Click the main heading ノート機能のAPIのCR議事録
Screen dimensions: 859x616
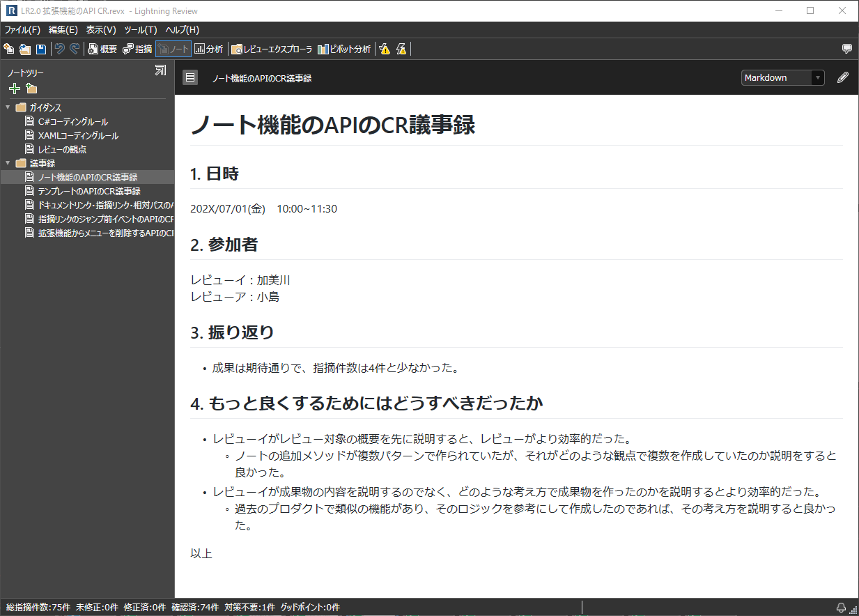332,125
